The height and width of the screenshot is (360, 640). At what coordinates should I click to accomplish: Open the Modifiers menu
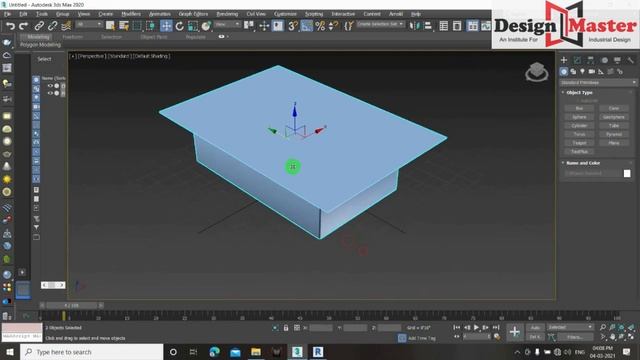click(131, 14)
